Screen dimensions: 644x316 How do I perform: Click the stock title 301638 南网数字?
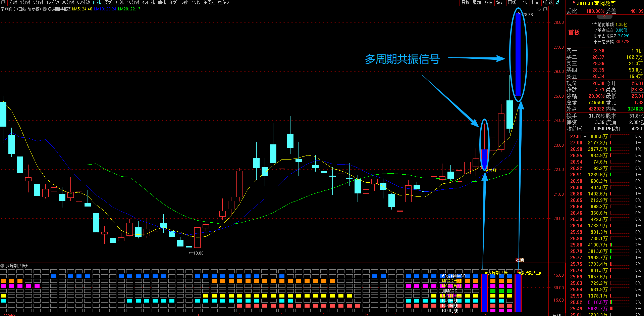596,3
